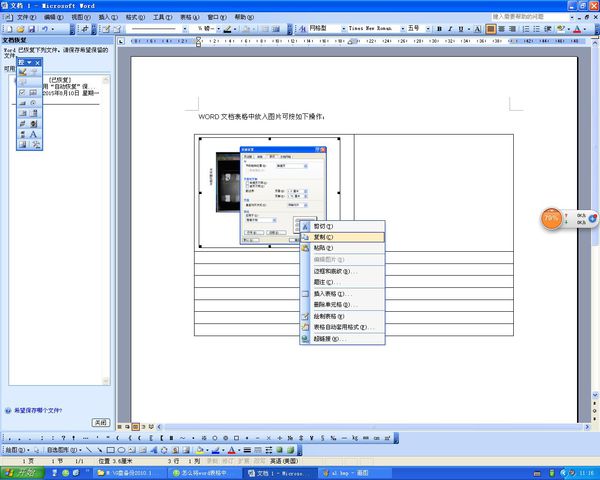Toggle Italic formatting button

[450, 29]
